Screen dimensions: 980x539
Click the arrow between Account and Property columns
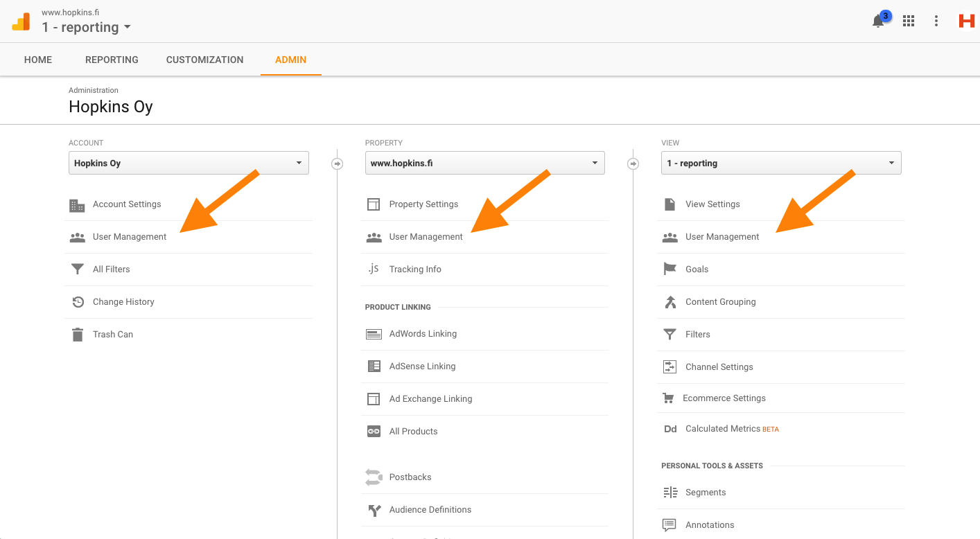tap(338, 164)
